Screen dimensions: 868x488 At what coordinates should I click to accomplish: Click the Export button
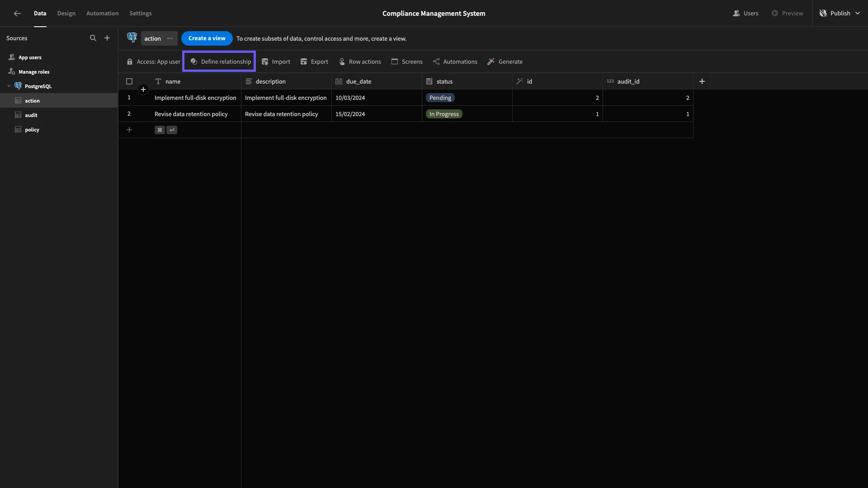coord(314,62)
